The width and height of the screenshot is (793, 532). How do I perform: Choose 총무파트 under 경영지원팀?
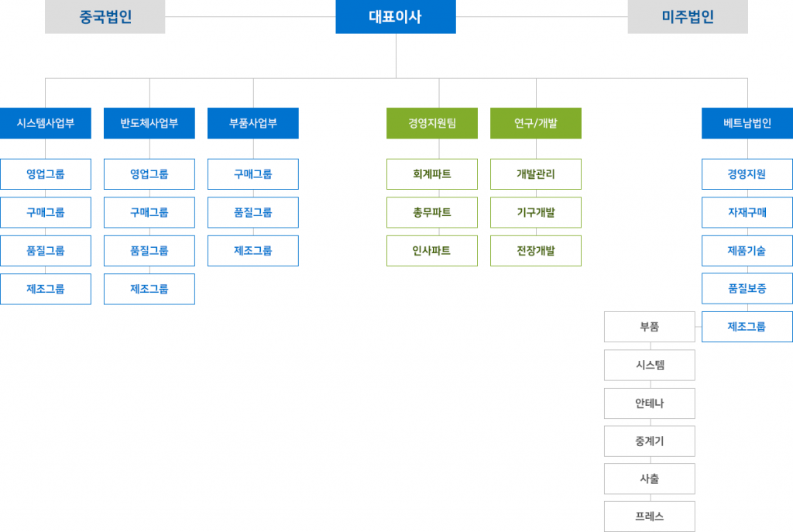click(x=432, y=212)
